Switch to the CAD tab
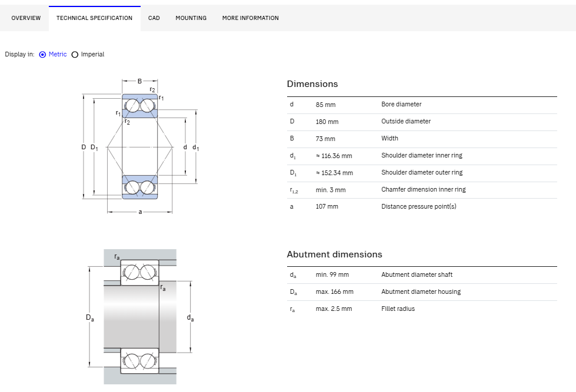This screenshot has height=392, width=576. pos(154,18)
